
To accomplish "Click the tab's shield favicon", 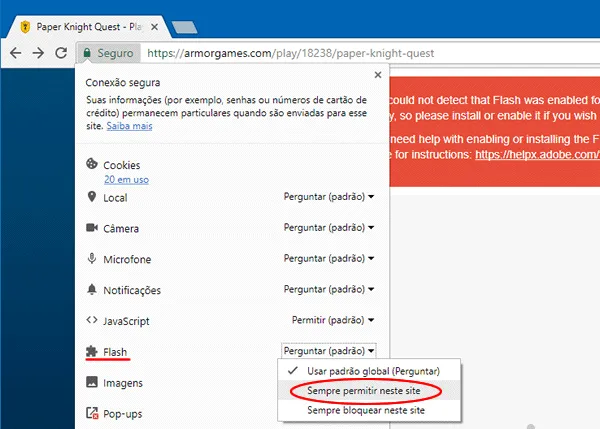I will 25,27.
